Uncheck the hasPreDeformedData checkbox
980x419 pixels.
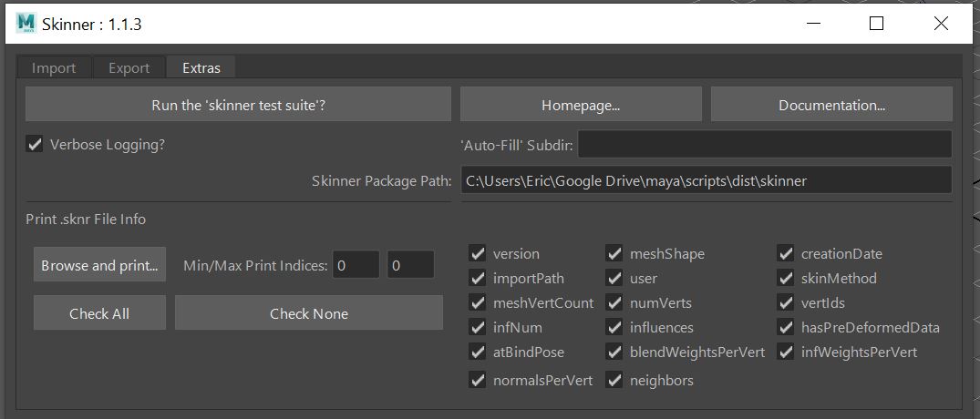click(x=785, y=327)
